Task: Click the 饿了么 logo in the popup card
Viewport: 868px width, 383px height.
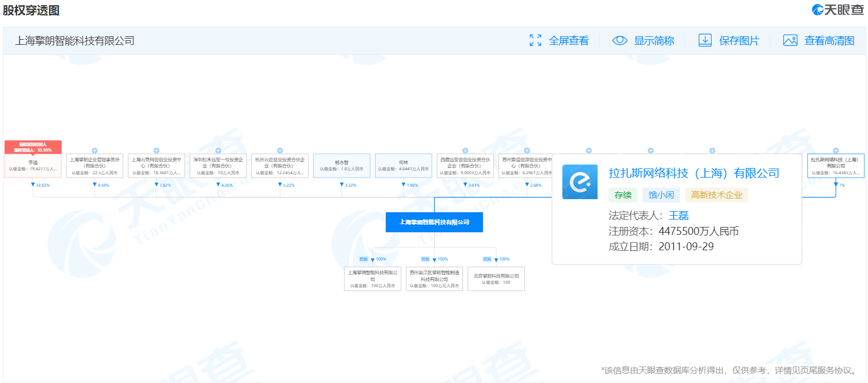Action: [580, 182]
